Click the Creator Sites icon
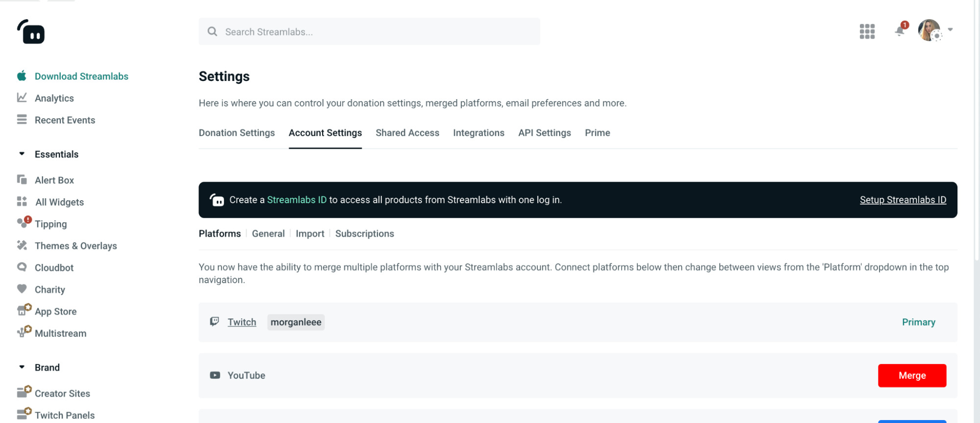Image resolution: width=980 pixels, height=423 pixels. click(24, 392)
